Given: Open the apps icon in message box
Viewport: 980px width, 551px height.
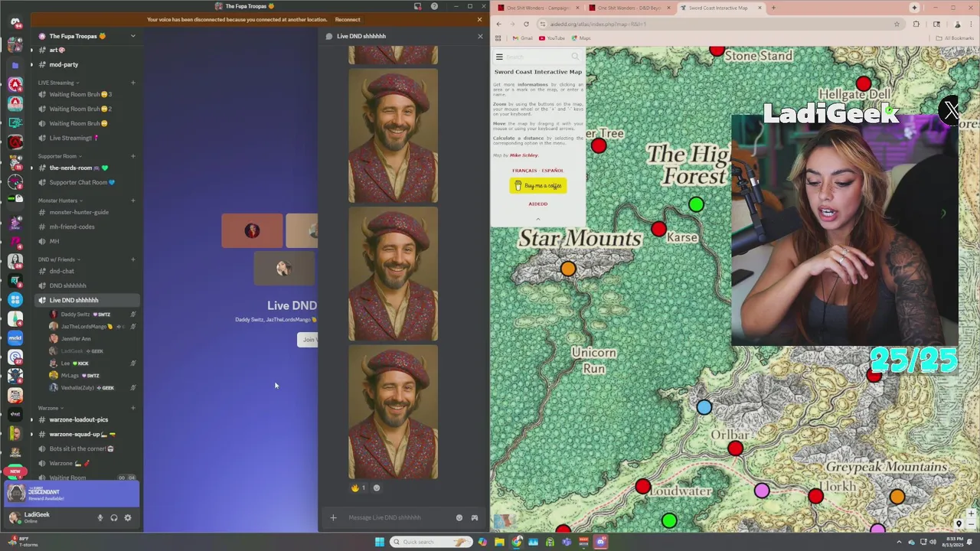Looking at the screenshot, I should click(475, 518).
